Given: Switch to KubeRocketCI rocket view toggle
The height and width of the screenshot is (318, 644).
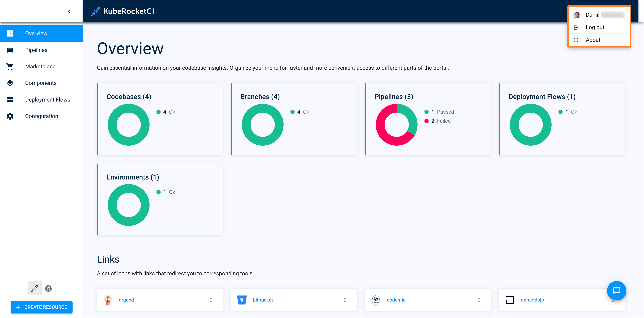Looking at the screenshot, I should [35, 288].
